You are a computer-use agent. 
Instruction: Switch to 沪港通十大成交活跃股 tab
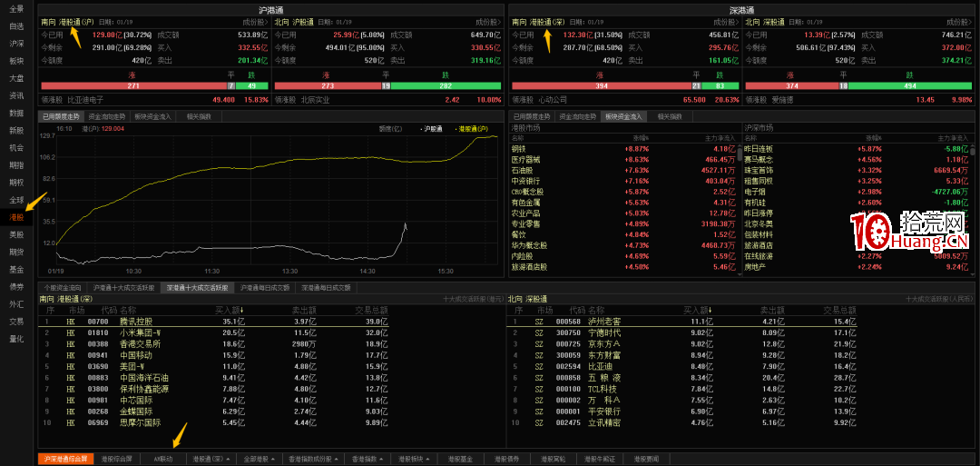(122, 287)
